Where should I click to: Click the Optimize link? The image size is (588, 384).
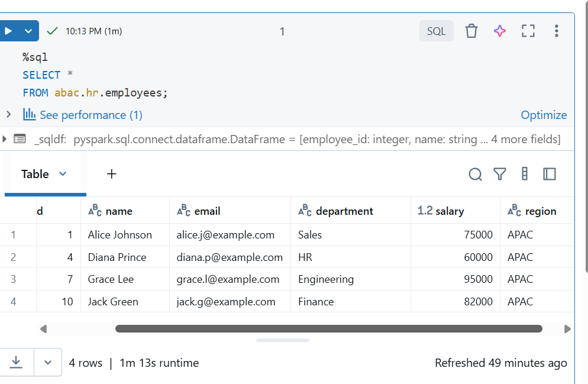544,115
